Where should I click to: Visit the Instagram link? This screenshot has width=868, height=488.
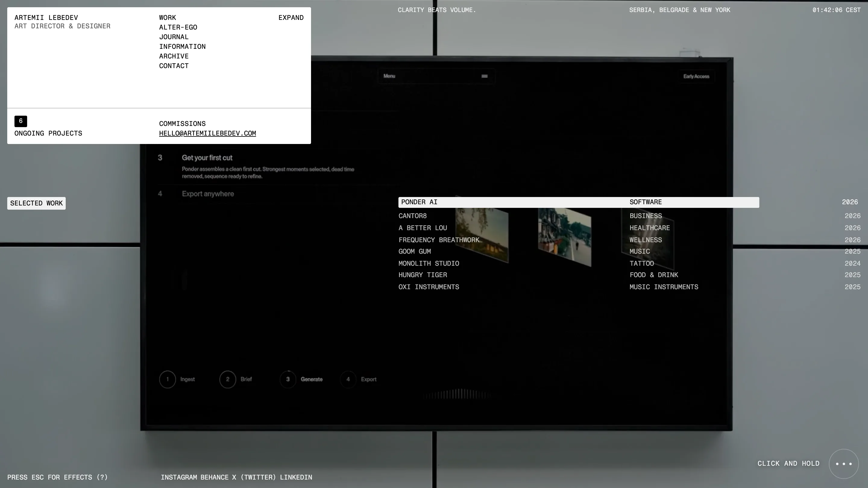(x=179, y=477)
